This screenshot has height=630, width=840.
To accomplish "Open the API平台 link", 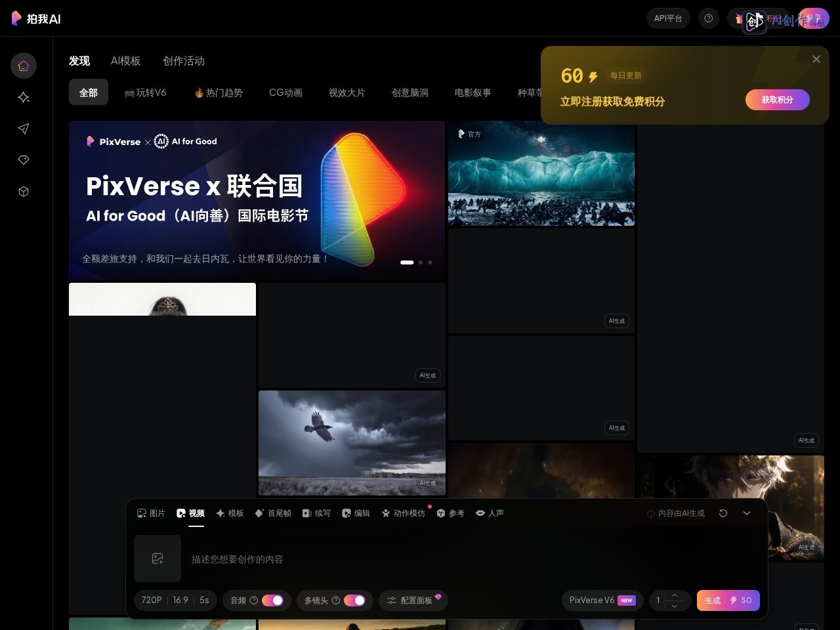I will (668, 18).
